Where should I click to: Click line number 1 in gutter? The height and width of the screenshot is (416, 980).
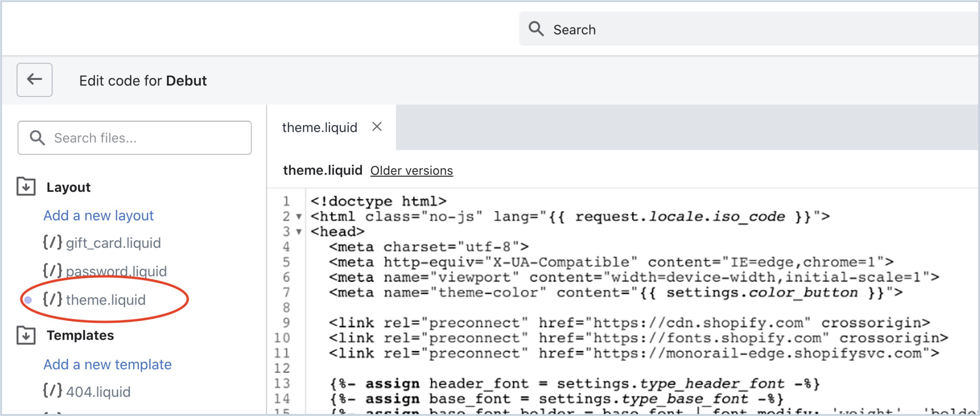click(x=286, y=201)
